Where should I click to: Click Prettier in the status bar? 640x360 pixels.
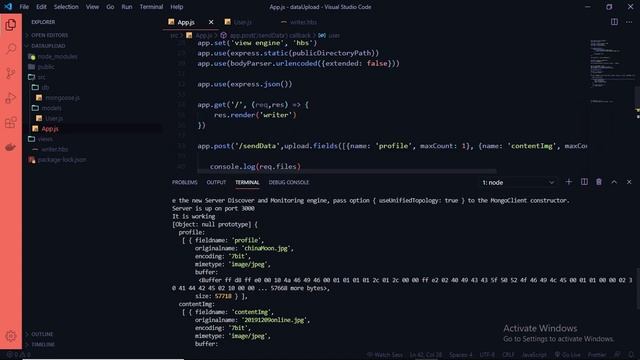597,355
